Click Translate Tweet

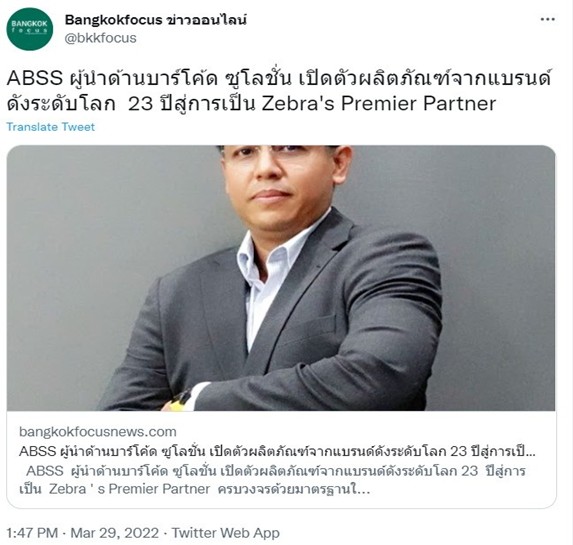(x=50, y=127)
